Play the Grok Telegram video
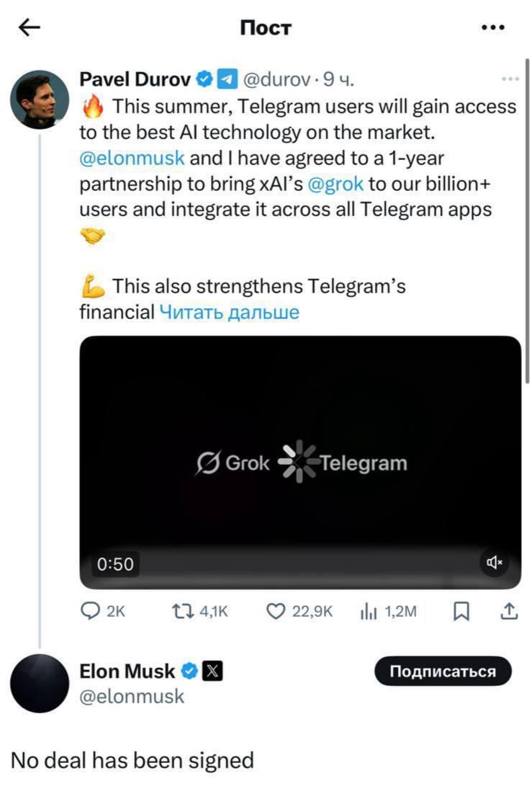 tap(300, 462)
